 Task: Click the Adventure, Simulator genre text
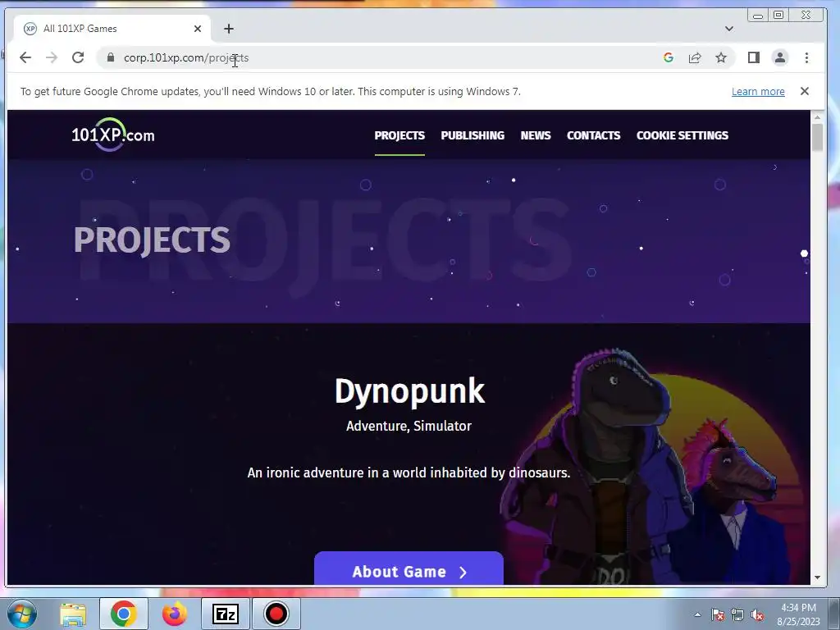(x=409, y=426)
